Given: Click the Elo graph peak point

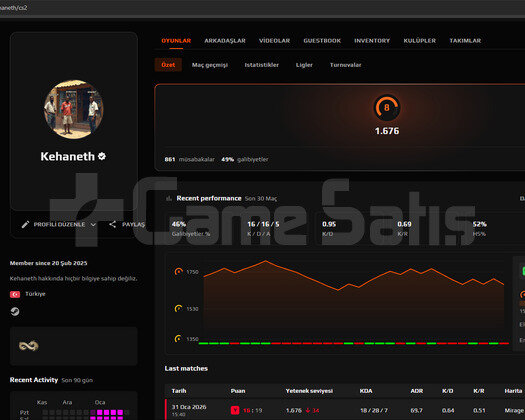Looking at the screenshot, I should (266, 261).
